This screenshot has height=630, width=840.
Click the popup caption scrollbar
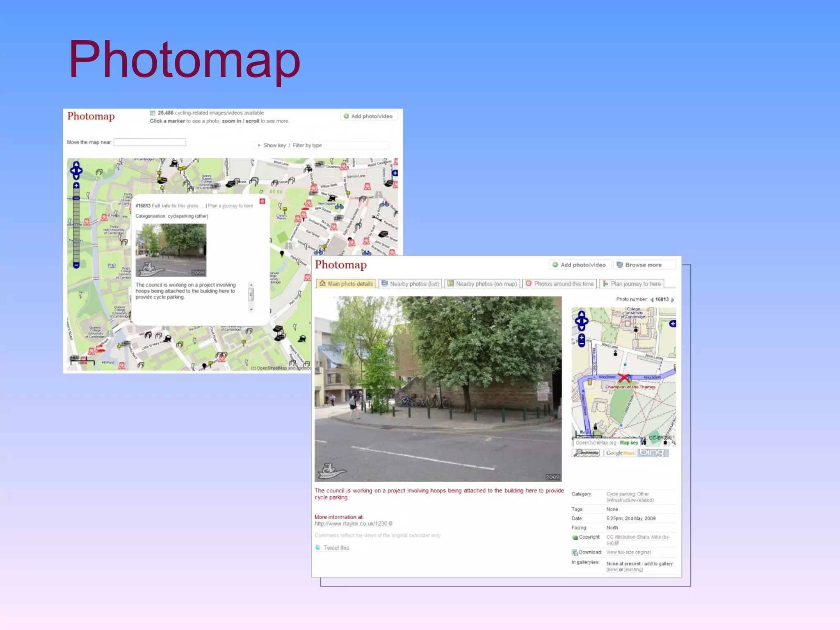251,297
